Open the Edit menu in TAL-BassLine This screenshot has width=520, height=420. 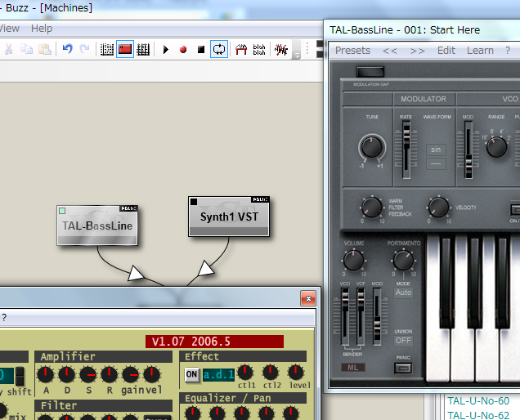pyautogui.click(x=446, y=50)
